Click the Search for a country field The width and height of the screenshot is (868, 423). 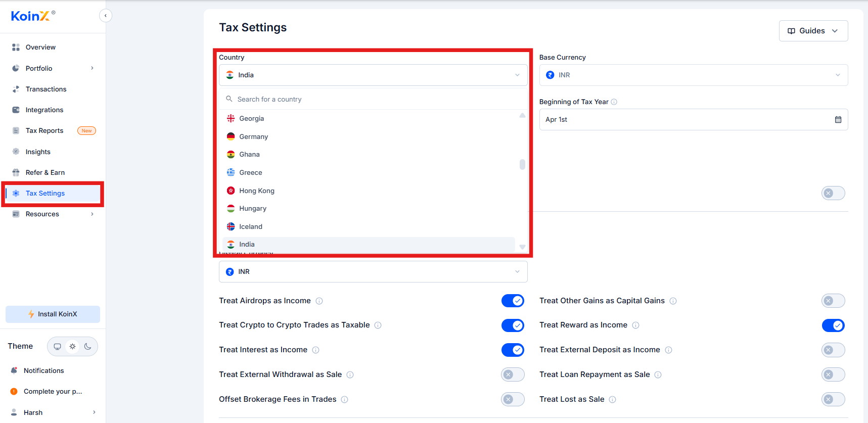pyautogui.click(x=373, y=99)
